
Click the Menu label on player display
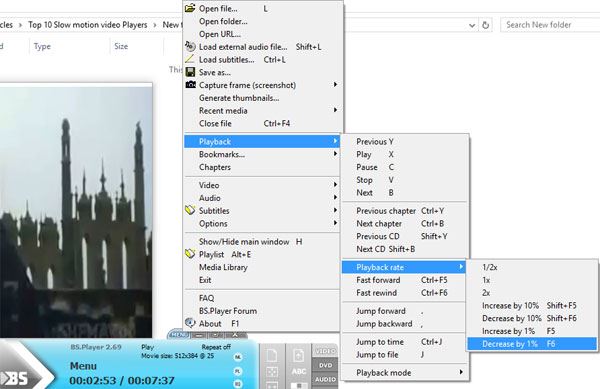click(83, 366)
